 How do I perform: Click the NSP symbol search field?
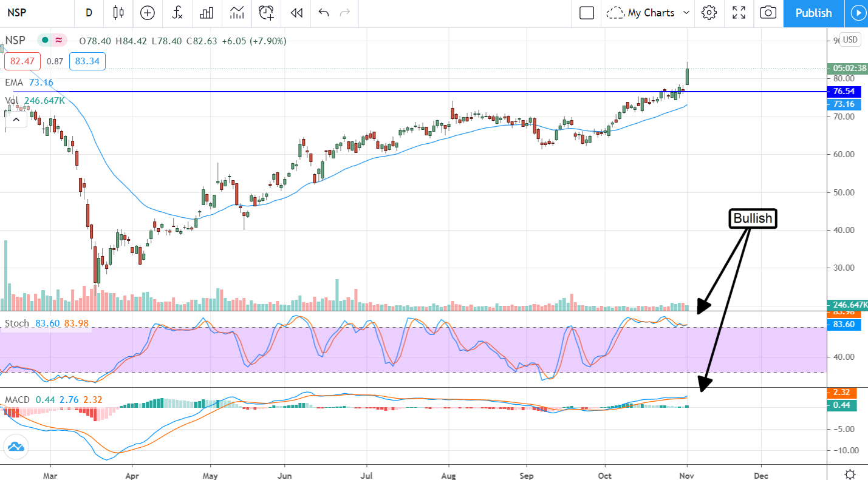pos(24,13)
